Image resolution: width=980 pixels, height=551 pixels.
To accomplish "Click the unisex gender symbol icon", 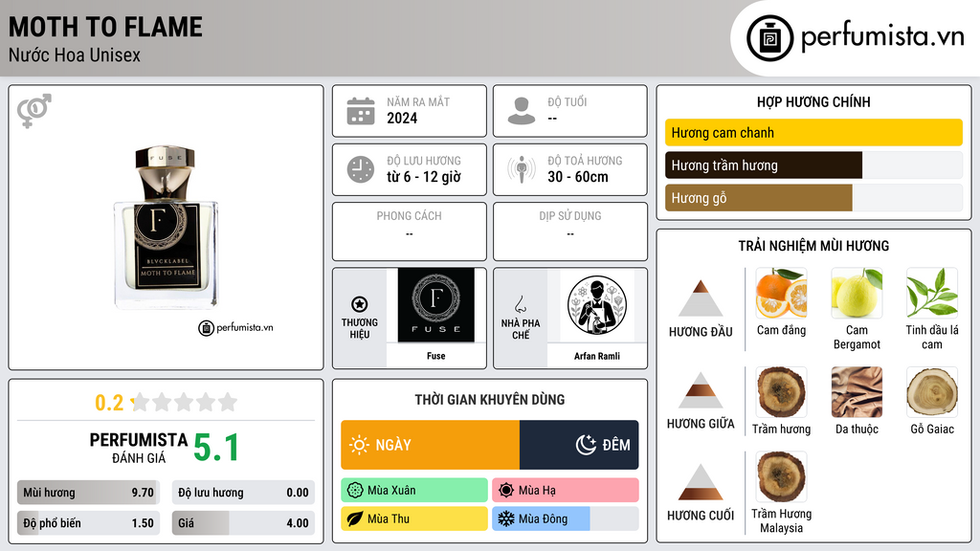I will (x=34, y=110).
